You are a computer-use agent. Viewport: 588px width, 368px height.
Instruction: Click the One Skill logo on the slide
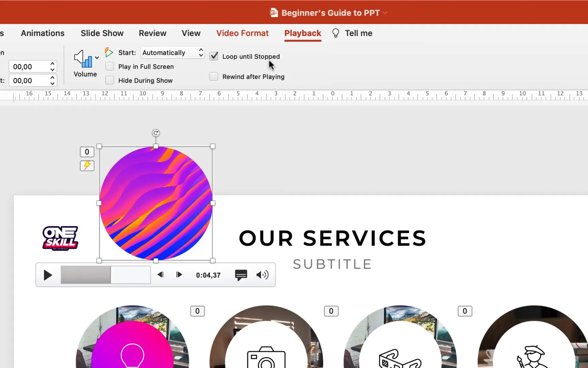[x=60, y=238]
